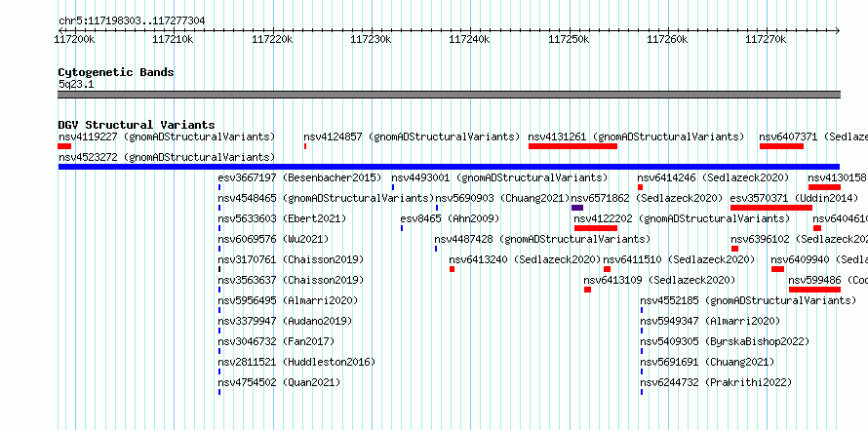The height and width of the screenshot is (430, 868).
Task: Select the nsv4119227 red variant bar
Action: tap(64, 146)
